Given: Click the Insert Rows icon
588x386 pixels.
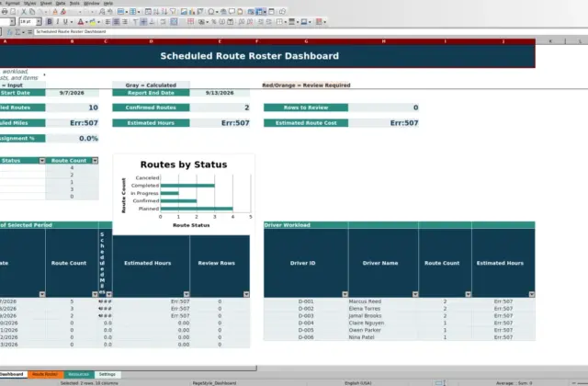Looking at the screenshot, I should point(120,12).
